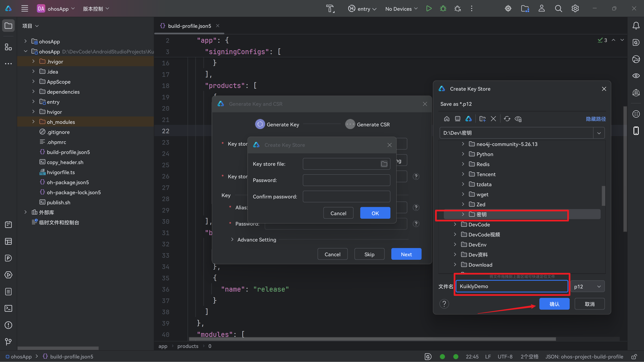This screenshot has width=644, height=362.
Task: Click the Debug bug icon
Action: point(443,9)
